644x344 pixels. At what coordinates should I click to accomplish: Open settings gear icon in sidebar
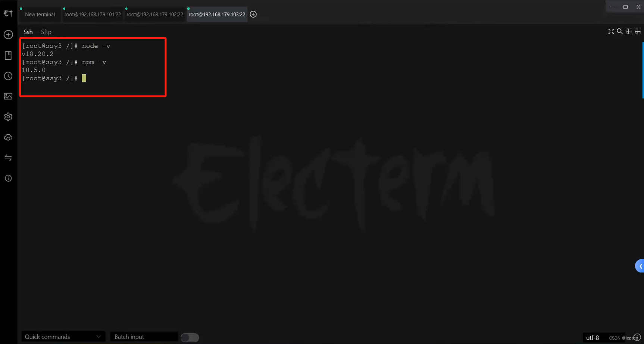click(8, 117)
